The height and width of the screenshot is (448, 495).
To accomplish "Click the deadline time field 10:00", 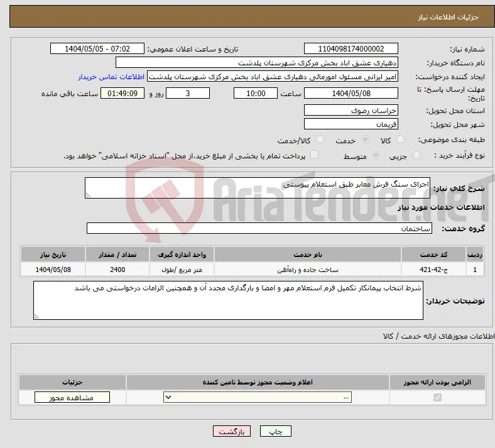I will tap(256, 93).
